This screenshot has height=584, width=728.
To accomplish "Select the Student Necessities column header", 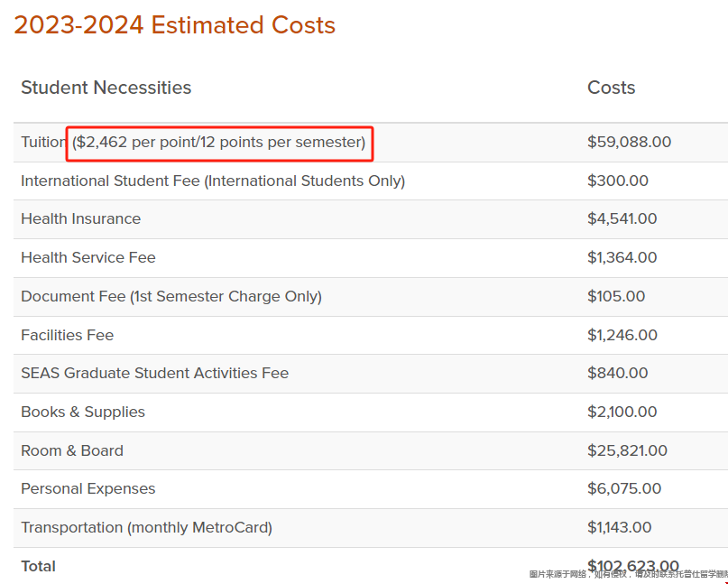I will (x=106, y=88).
